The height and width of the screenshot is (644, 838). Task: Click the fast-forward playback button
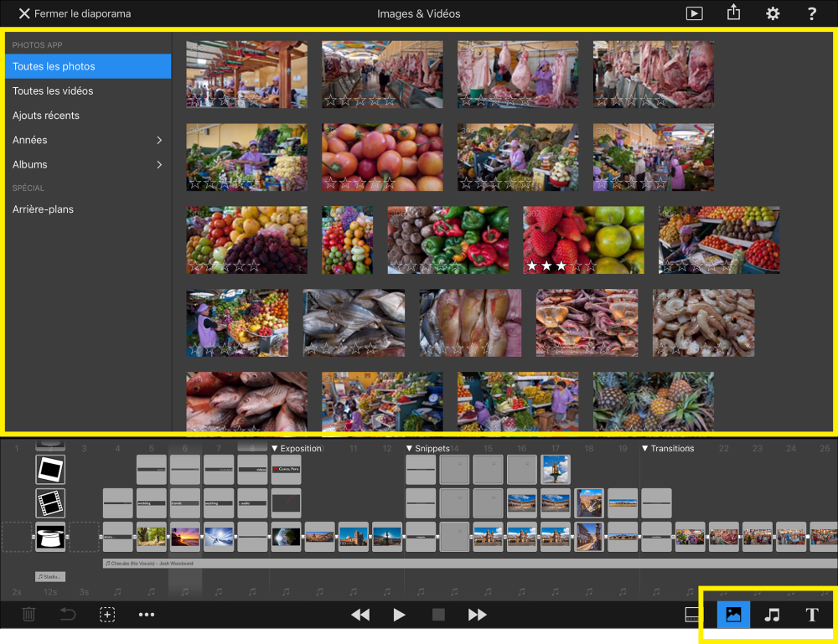pos(478,615)
